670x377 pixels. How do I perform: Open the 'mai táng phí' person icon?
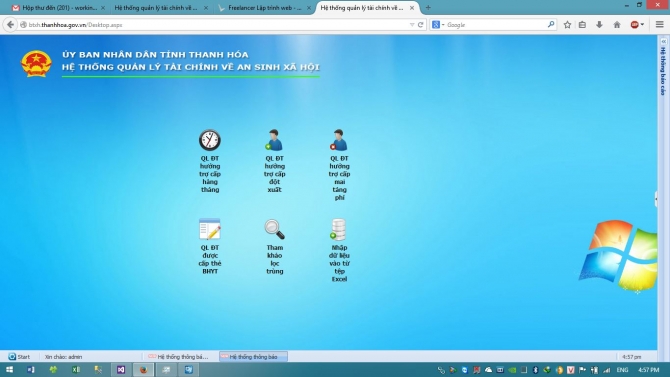coord(339,140)
